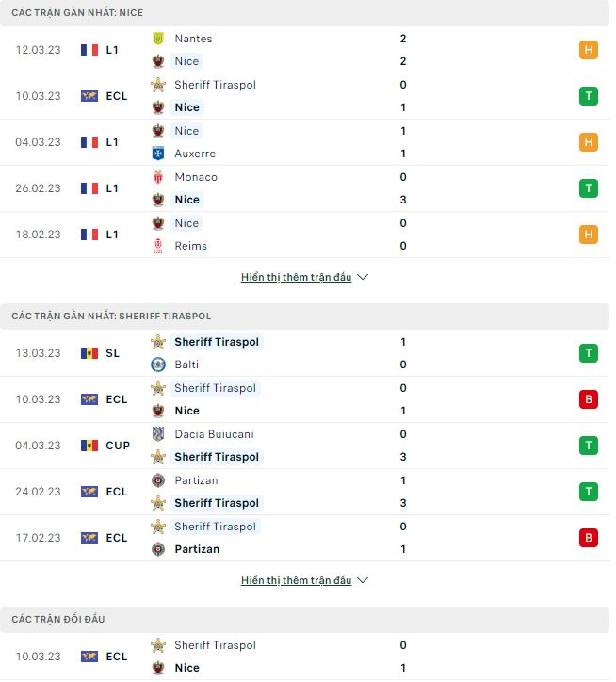Expand more matches under the Nice section
The width and height of the screenshot is (616, 682).
(304, 277)
